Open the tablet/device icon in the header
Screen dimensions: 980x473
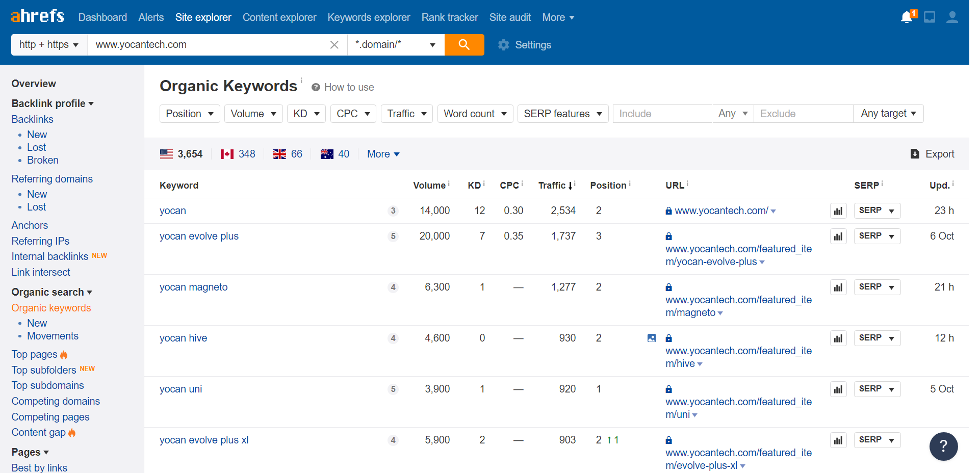(x=930, y=17)
